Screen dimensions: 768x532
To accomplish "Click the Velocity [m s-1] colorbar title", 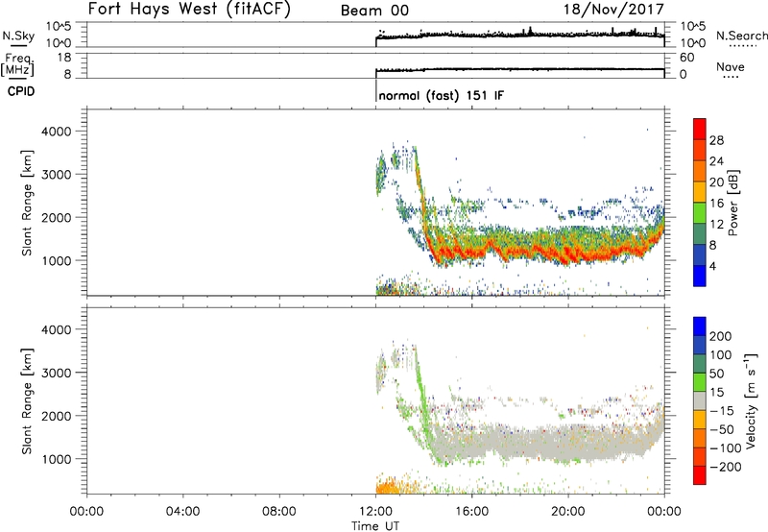I will (751, 401).
